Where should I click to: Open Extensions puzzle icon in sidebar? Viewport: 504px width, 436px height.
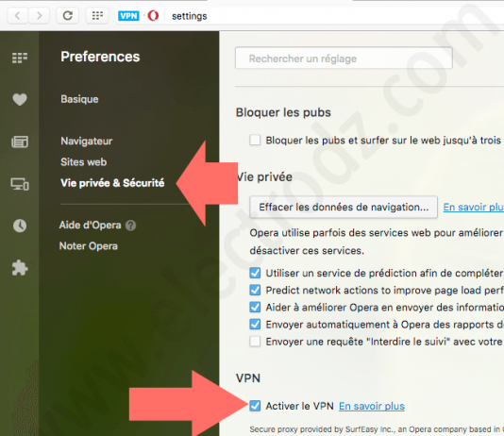[20, 268]
